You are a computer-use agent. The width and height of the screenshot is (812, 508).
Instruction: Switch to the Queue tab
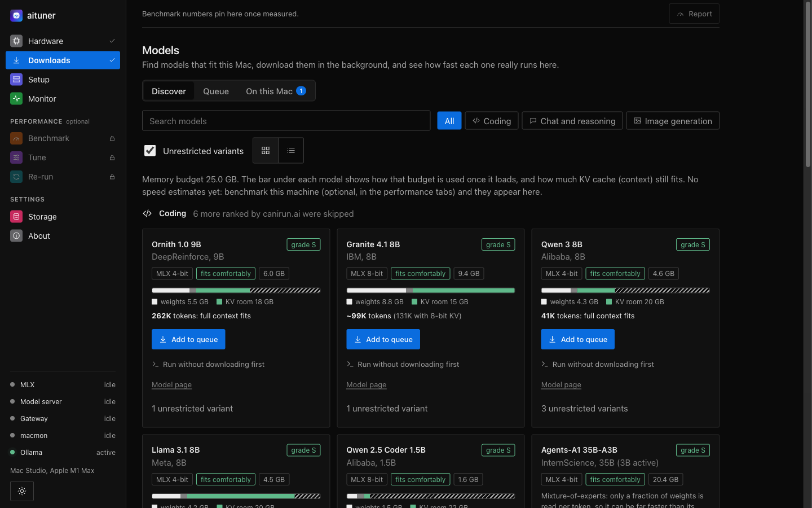pyautogui.click(x=216, y=91)
